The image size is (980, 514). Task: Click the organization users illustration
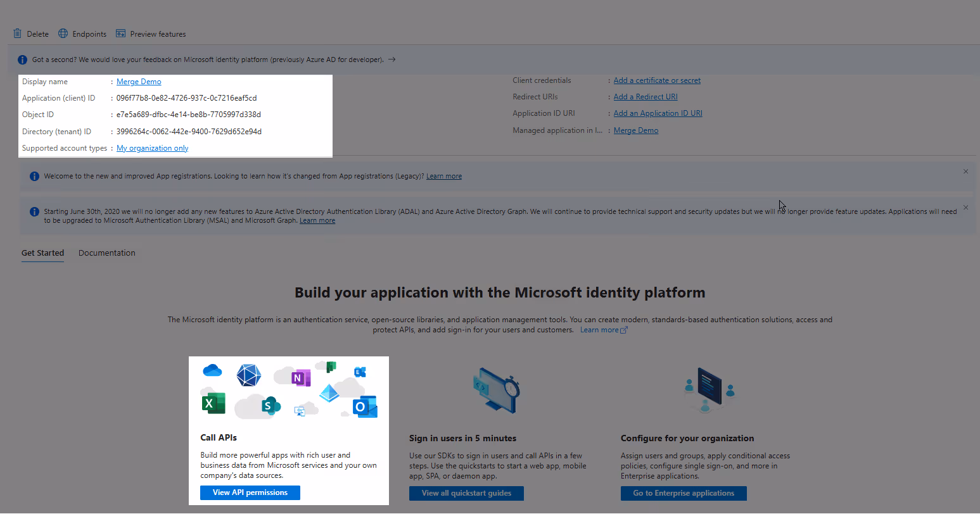tap(710, 390)
